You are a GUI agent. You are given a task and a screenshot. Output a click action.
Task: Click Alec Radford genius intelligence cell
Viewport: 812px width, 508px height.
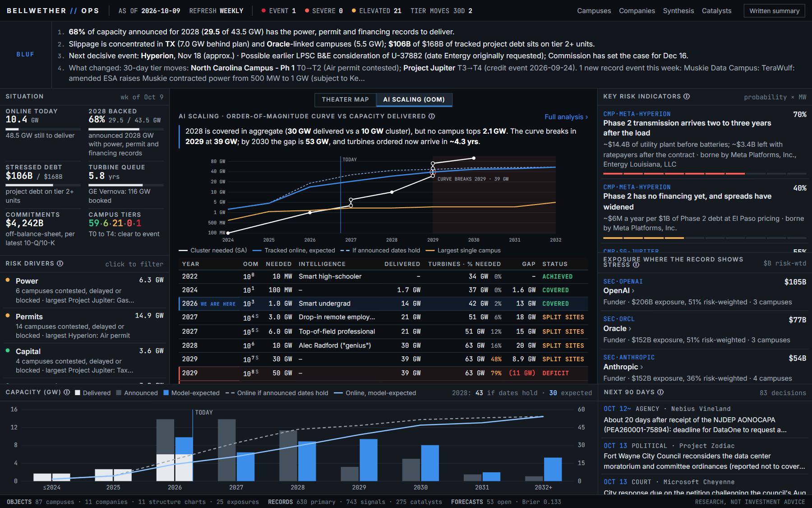(335, 345)
